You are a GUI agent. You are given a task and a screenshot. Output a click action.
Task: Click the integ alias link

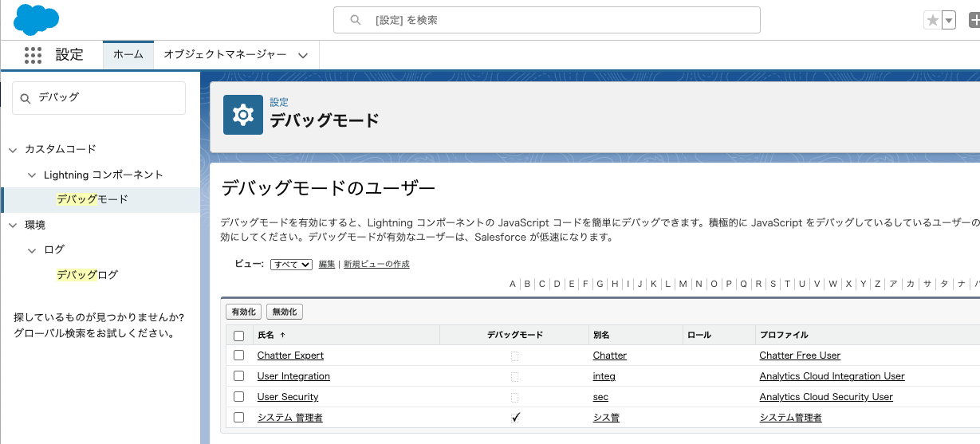[604, 376]
